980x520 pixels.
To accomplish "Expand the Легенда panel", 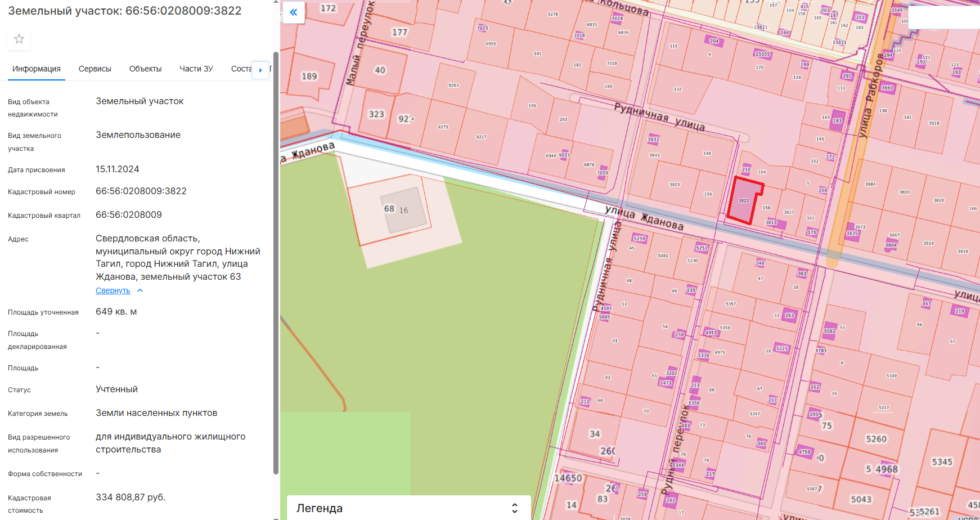I will tap(514, 508).
